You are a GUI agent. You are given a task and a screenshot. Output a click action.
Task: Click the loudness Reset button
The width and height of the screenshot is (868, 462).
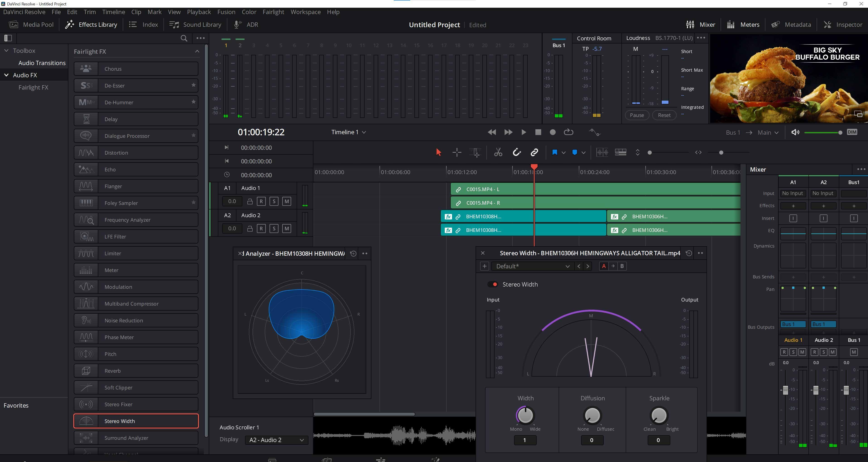(x=664, y=115)
